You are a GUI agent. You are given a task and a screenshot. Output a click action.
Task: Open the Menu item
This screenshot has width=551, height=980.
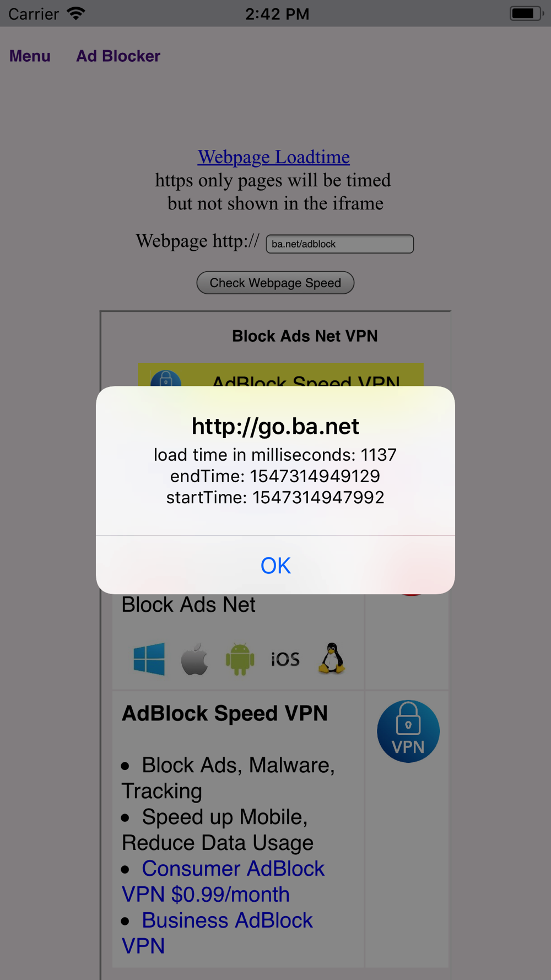[30, 56]
